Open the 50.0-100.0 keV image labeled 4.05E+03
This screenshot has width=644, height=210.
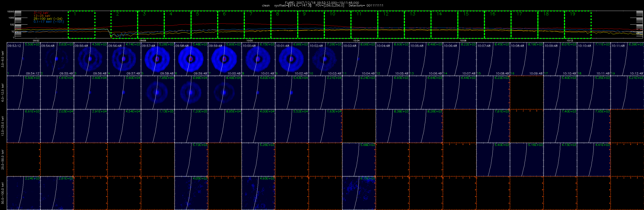(191, 193)
